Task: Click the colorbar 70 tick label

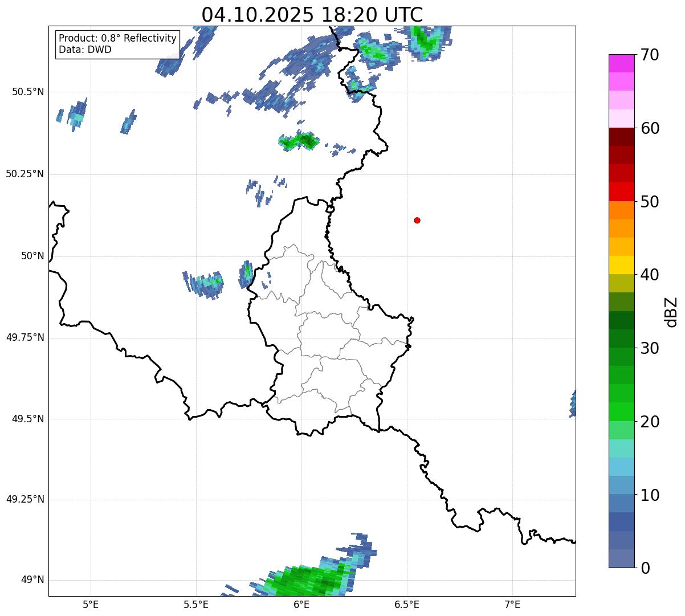Action: point(650,55)
